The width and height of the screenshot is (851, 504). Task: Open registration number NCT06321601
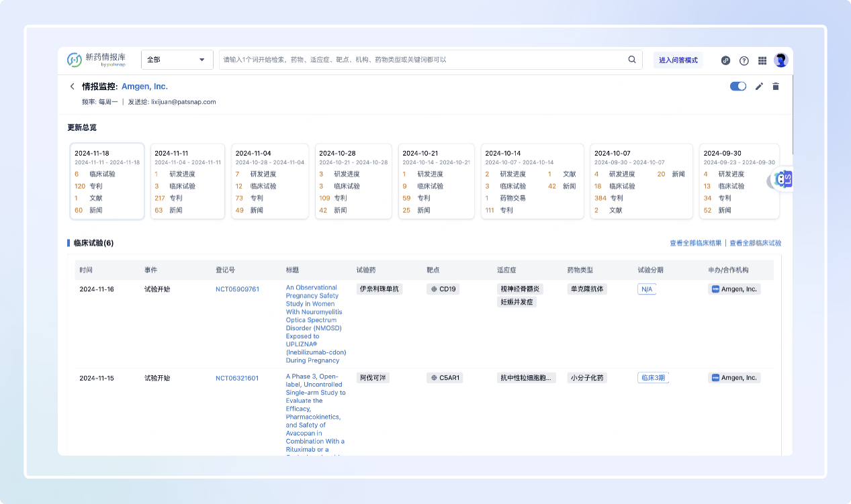237,378
